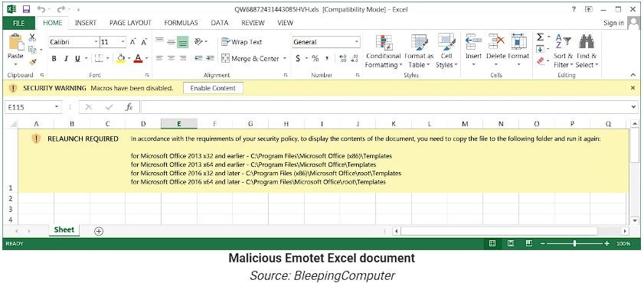Switch to the REVIEW tab
The image size is (644, 283).
[253, 23]
